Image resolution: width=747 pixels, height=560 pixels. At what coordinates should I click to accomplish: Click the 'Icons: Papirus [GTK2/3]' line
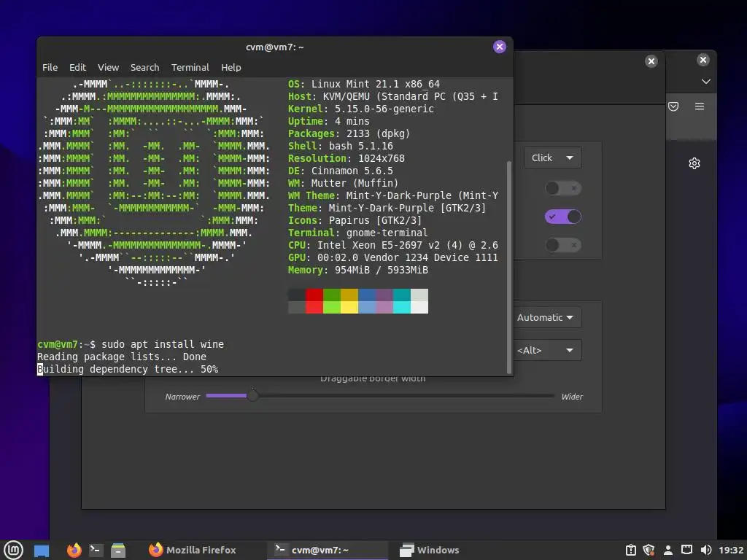point(355,220)
